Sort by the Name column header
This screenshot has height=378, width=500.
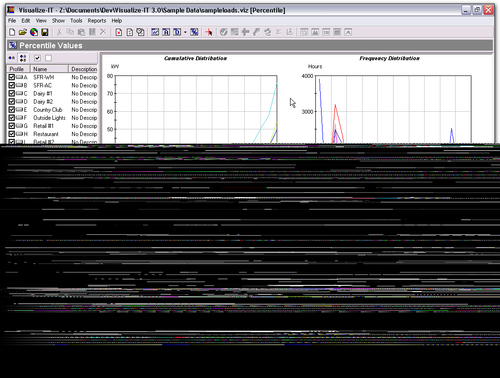49,69
